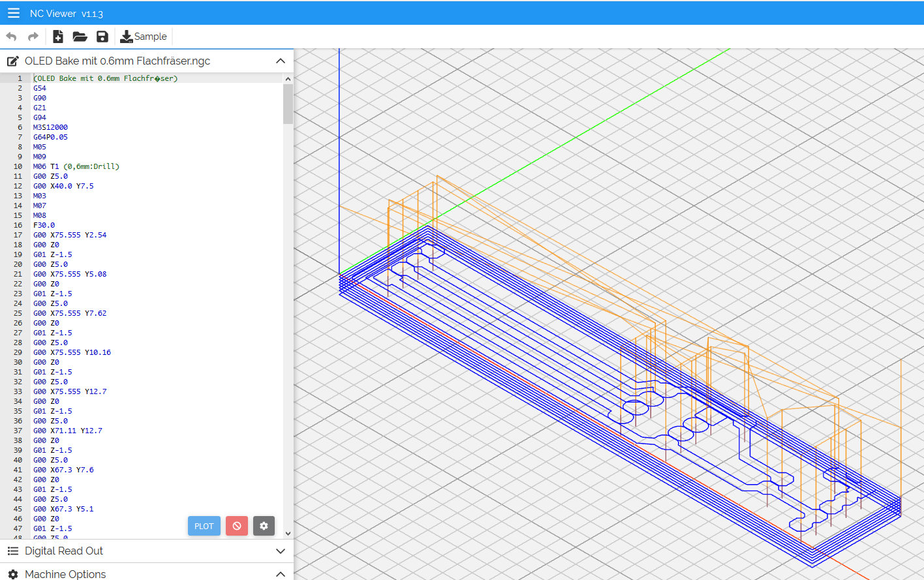Expand the Digital Read Out panel
The image size is (924, 580).
pyautogui.click(x=281, y=551)
